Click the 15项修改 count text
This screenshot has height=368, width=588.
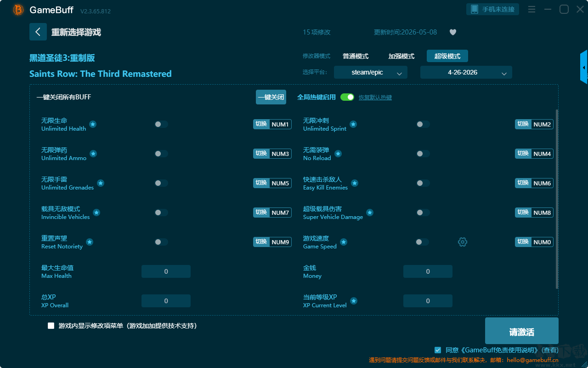[x=317, y=32]
